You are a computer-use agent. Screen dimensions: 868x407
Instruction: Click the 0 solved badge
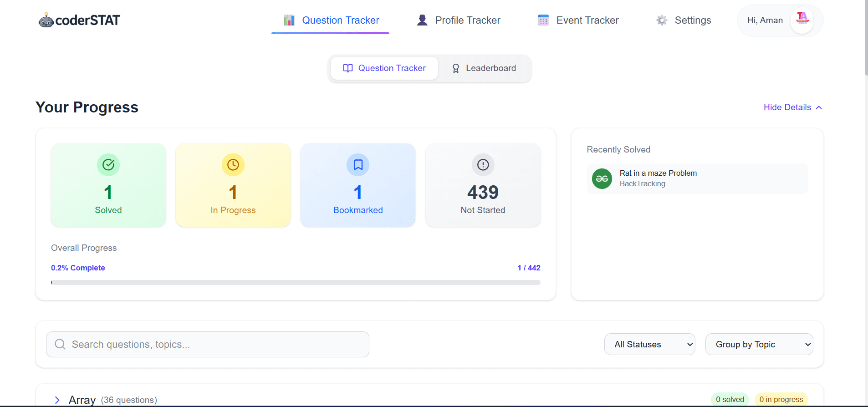point(730,399)
